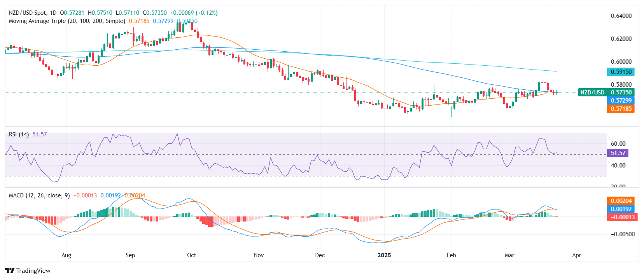Image resolution: width=644 pixels, height=279 pixels.
Task: Click the cyan 0.59150 moving average tag
Action: pos(621,72)
